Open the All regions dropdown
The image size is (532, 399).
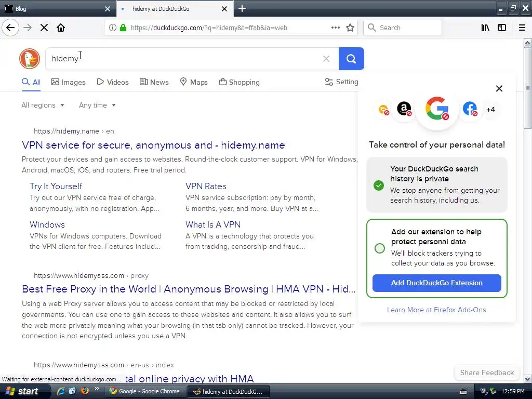pos(43,105)
